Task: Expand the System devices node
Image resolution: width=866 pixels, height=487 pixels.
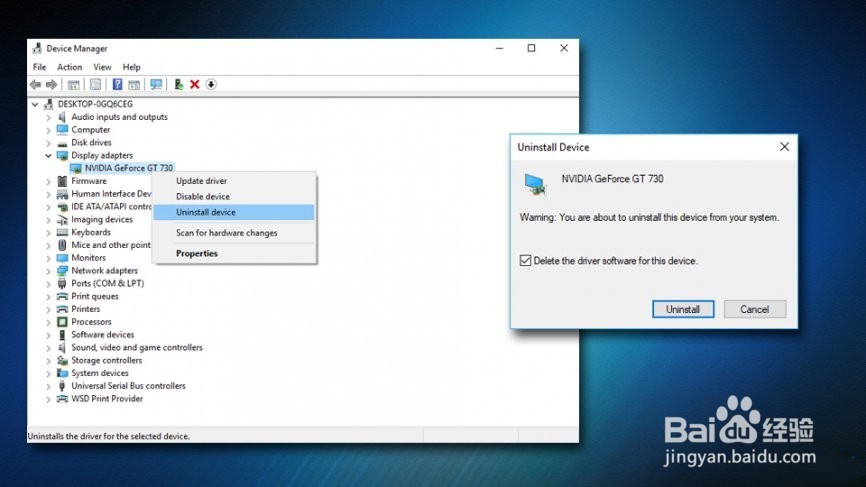Action: tap(49, 373)
